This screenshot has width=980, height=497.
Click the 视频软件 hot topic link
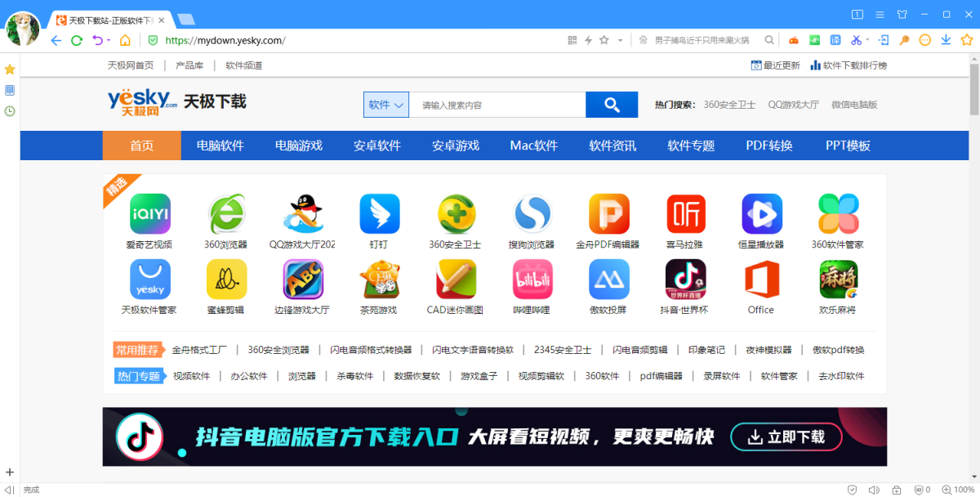pyautogui.click(x=192, y=376)
